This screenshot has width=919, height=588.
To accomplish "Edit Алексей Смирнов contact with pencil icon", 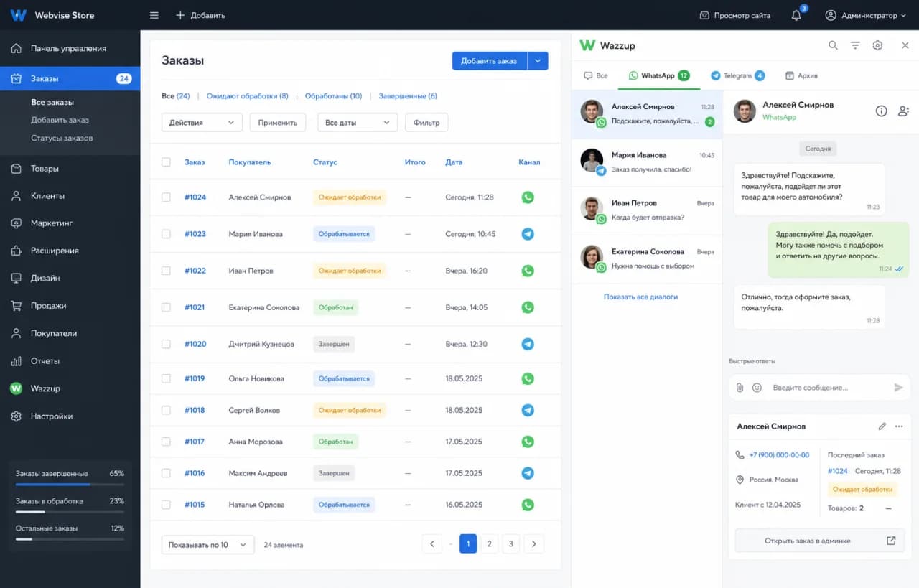I will [x=882, y=426].
